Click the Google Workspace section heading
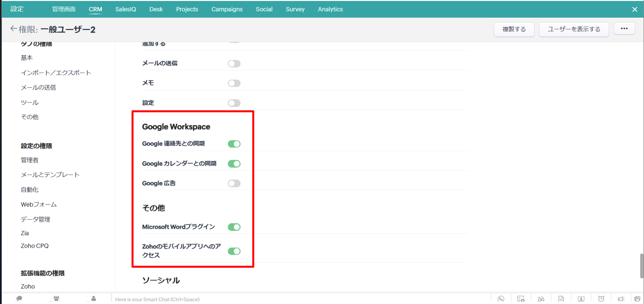Viewport: 644px width, 304px height. pos(176,127)
